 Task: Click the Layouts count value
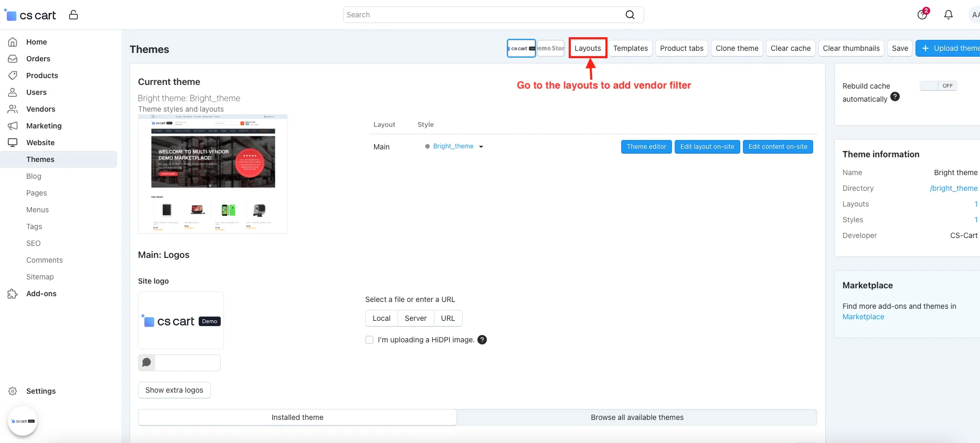pos(976,204)
